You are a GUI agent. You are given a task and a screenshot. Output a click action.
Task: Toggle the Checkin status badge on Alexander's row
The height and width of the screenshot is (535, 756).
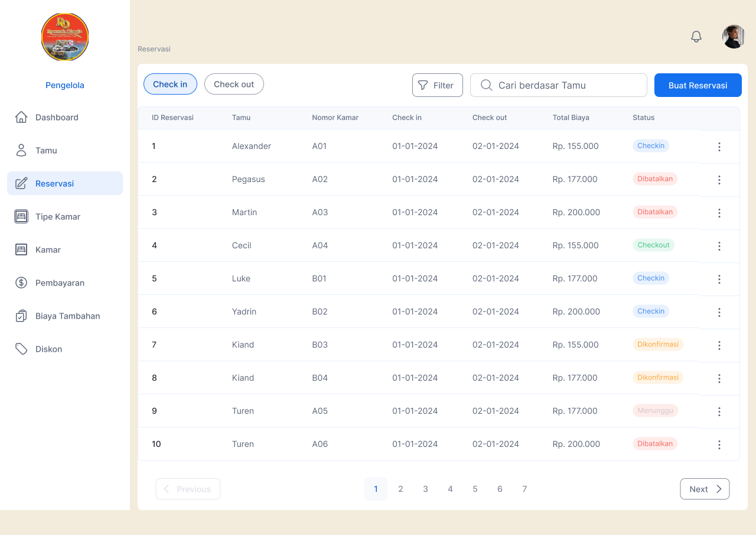click(x=650, y=145)
